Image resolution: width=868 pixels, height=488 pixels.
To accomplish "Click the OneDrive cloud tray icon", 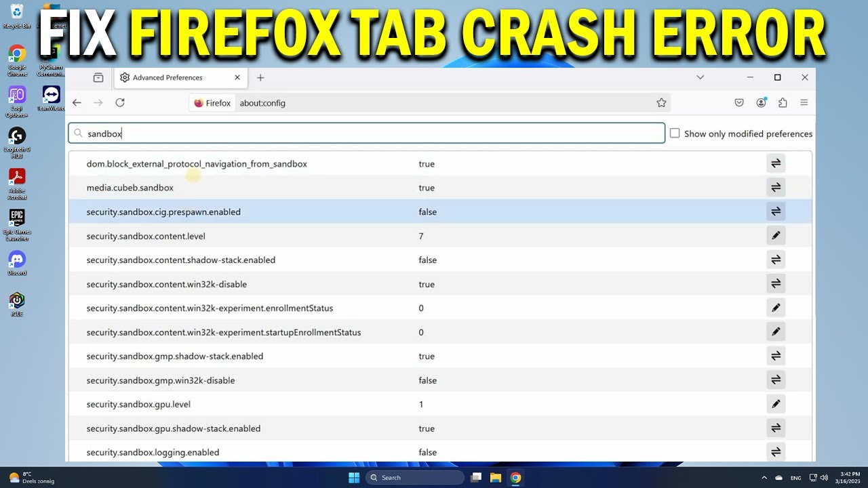I will pos(779,478).
